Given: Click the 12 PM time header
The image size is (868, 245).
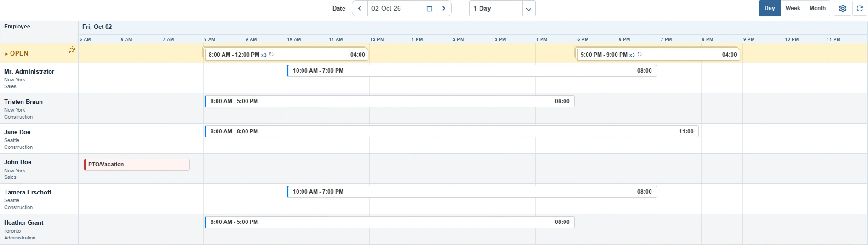Looking at the screenshot, I should [x=377, y=40].
